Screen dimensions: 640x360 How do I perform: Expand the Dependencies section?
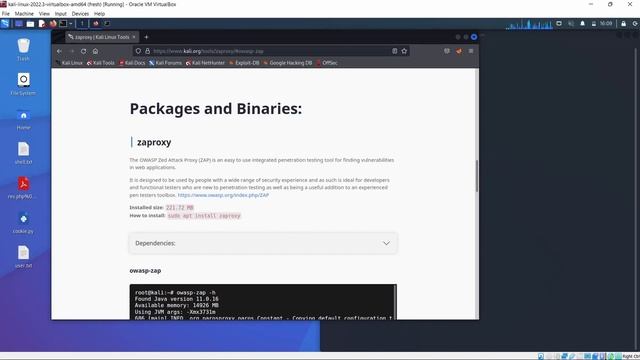pos(263,243)
